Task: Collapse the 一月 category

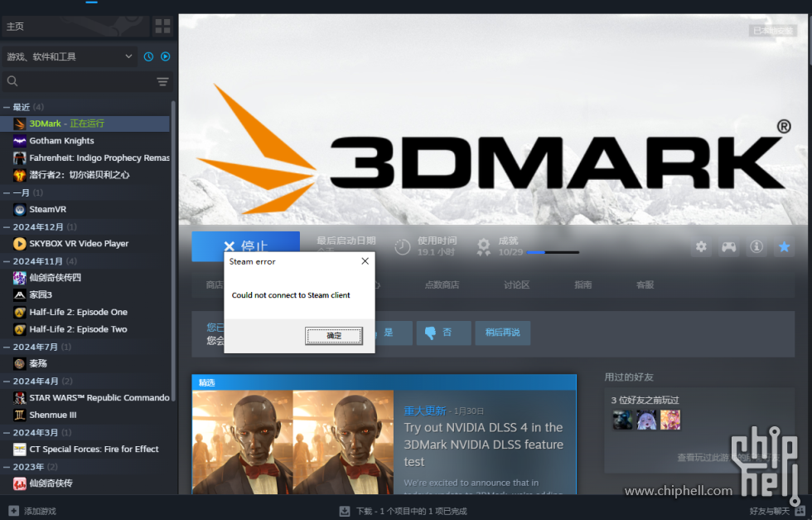Action: pos(7,193)
